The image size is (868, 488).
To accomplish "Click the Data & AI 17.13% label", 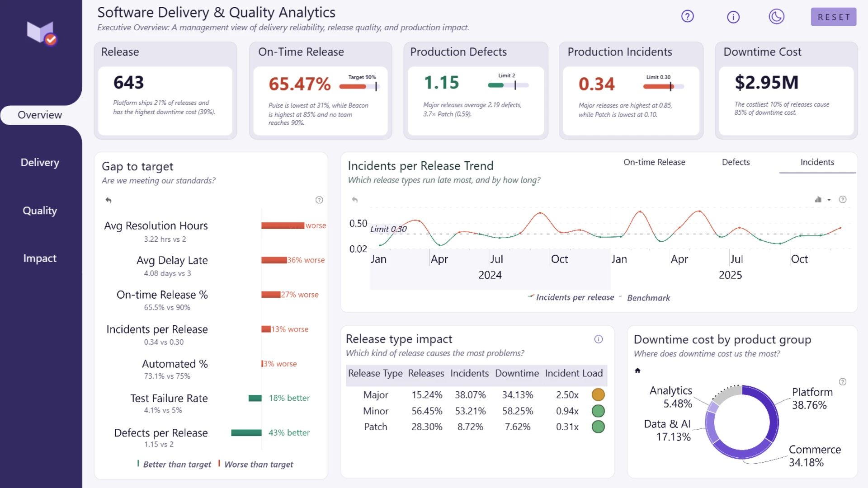I will point(667,430).
